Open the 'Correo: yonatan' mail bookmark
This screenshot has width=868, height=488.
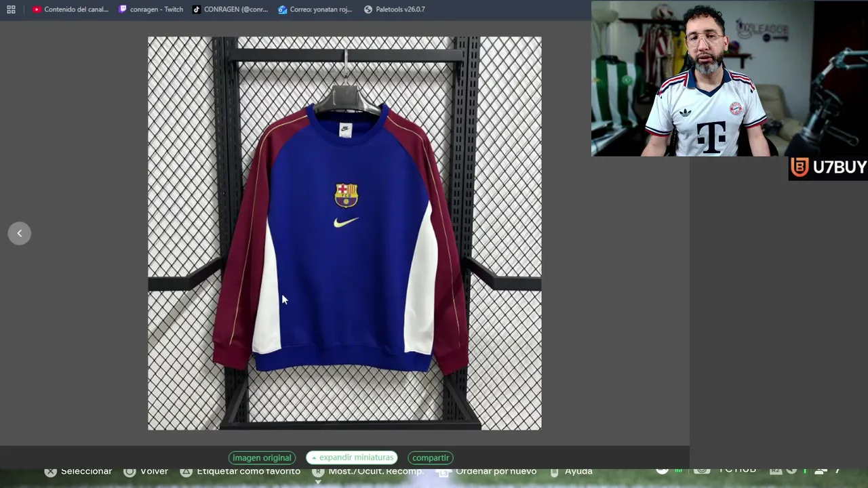(315, 9)
